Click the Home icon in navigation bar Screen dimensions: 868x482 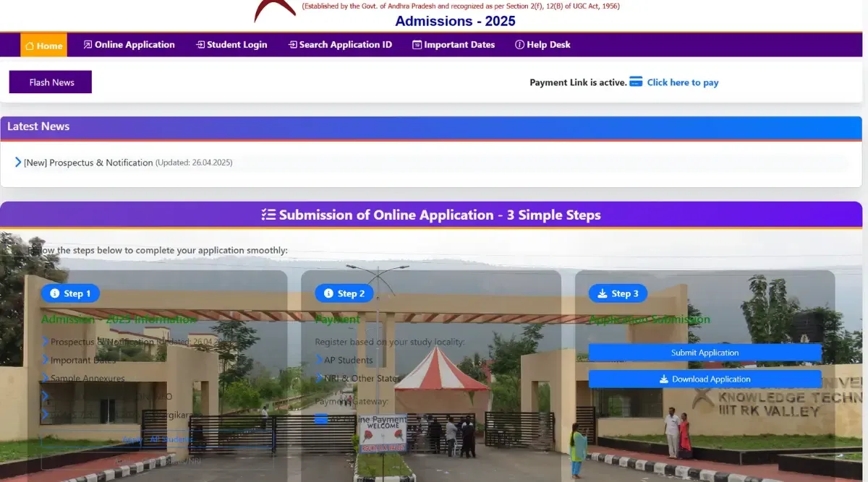pos(30,46)
